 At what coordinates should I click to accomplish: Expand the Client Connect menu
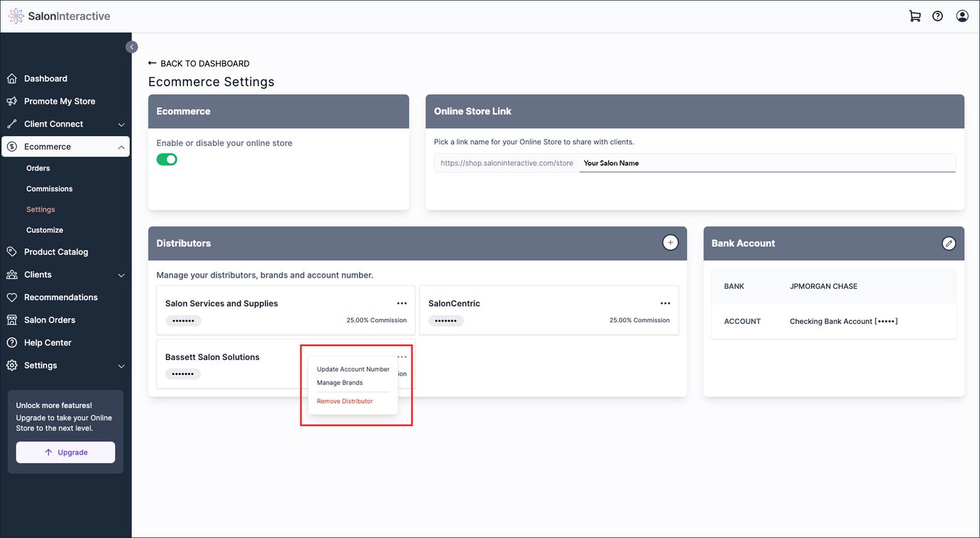tap(121, 125)
